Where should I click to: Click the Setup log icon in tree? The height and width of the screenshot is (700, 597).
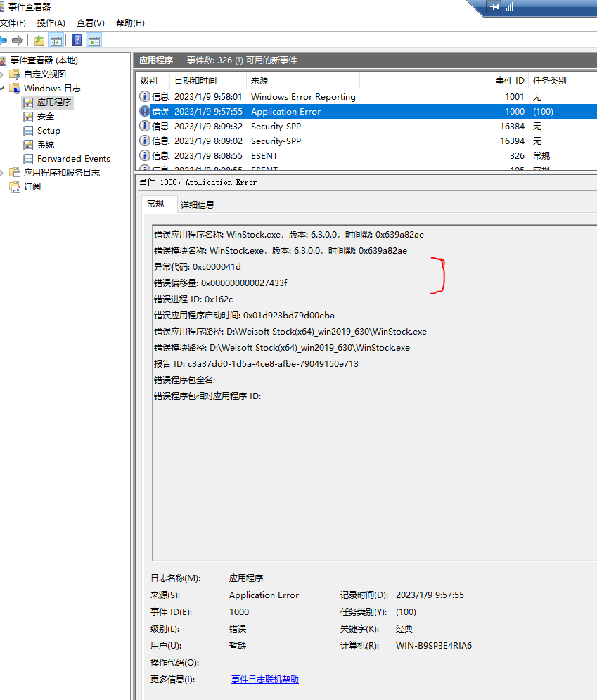(28, 131)
